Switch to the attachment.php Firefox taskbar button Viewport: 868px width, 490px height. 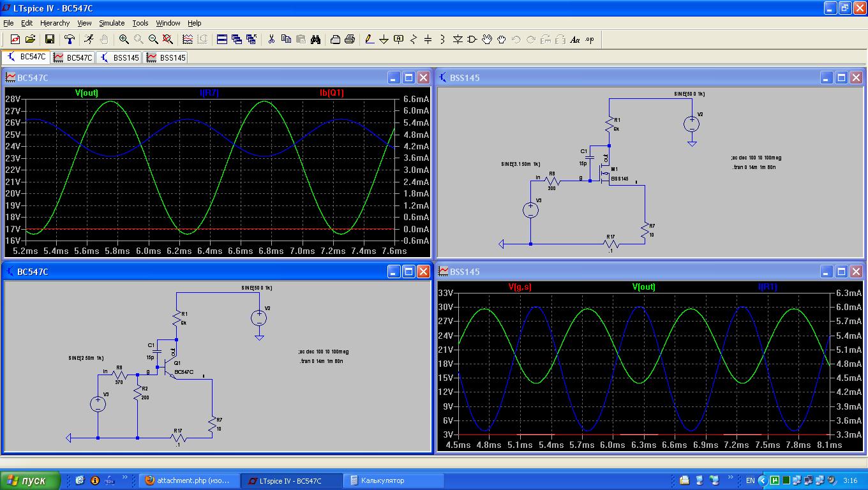[190, 480]
